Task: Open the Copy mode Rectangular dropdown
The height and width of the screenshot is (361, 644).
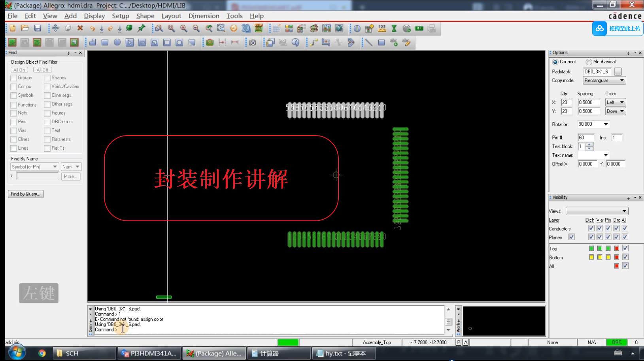Action: click(x=604, y=81)
